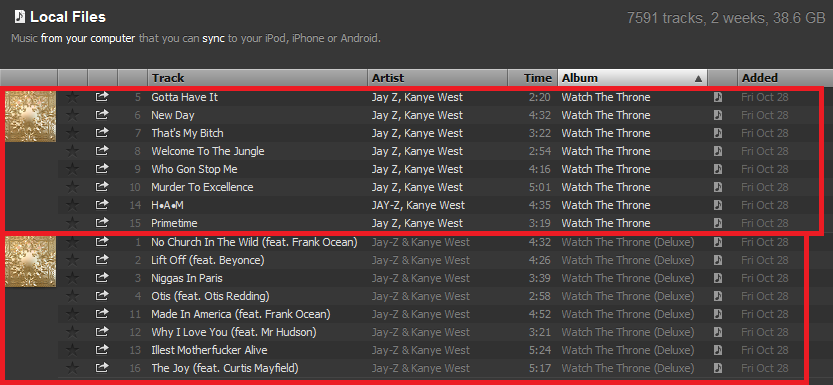Share the Murder To Excellence track

101,187
